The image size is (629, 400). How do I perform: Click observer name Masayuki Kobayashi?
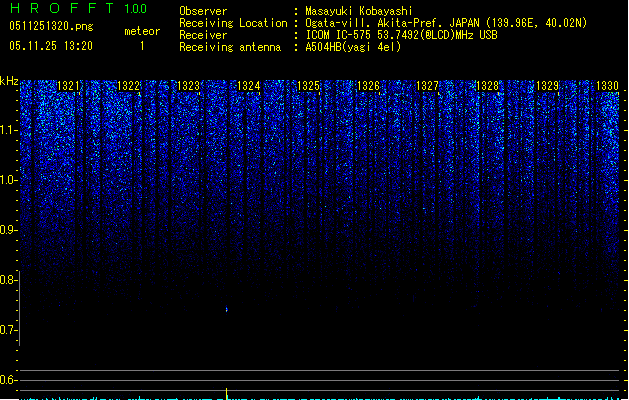[x=359, y=11]
